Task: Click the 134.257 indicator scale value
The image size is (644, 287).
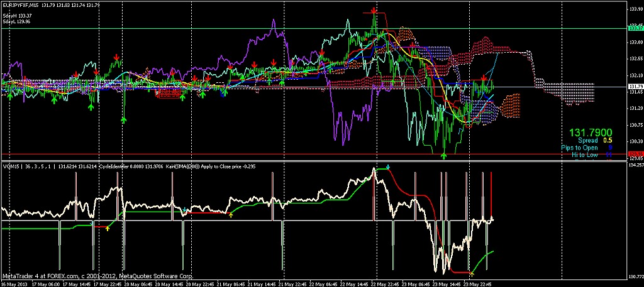Action: [x=636, y=165]
